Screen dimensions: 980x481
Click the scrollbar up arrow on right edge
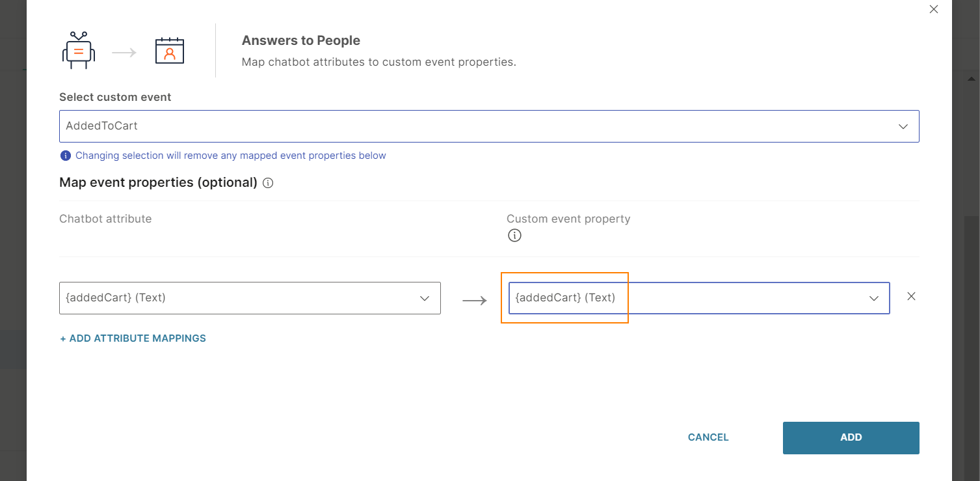point(971,79)
